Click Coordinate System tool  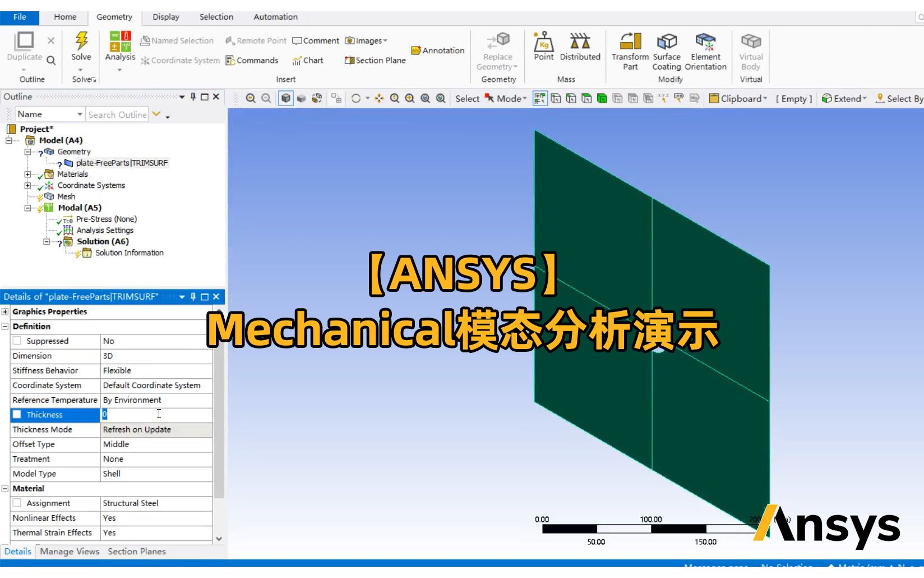(180, 60)
